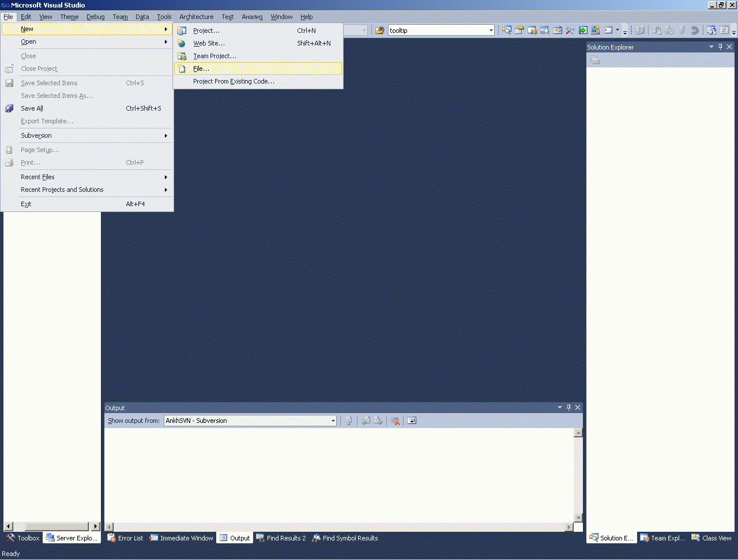Open the Debug menu

96,17
